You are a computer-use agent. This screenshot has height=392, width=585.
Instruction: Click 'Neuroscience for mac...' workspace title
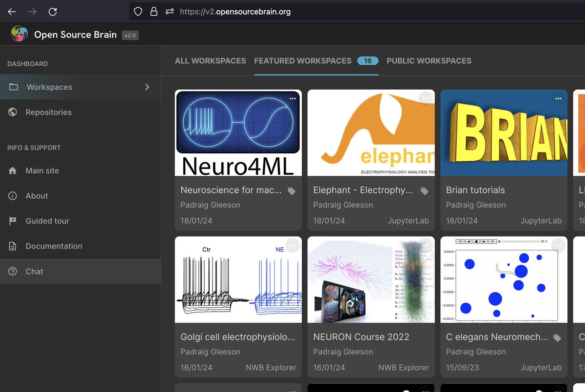click(x=231, y=190)
